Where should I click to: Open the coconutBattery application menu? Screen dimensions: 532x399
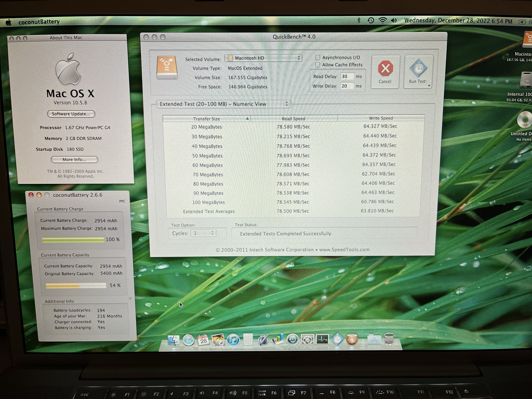point(39,22)
